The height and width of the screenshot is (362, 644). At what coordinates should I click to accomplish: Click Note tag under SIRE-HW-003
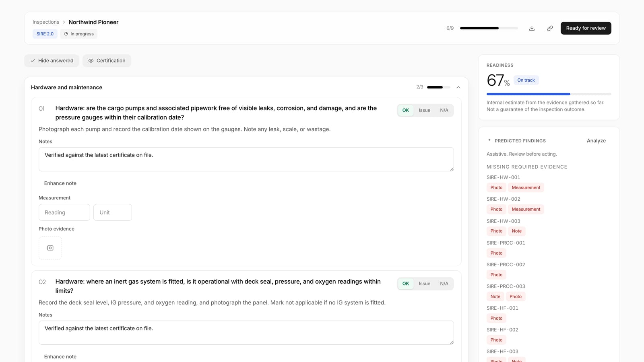[x=516, y=231]
